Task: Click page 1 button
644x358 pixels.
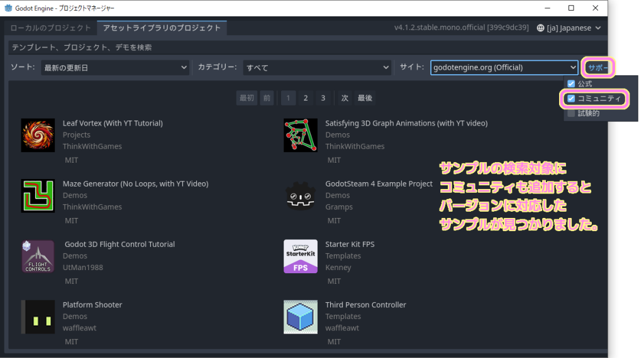Action: click(288, 98)
